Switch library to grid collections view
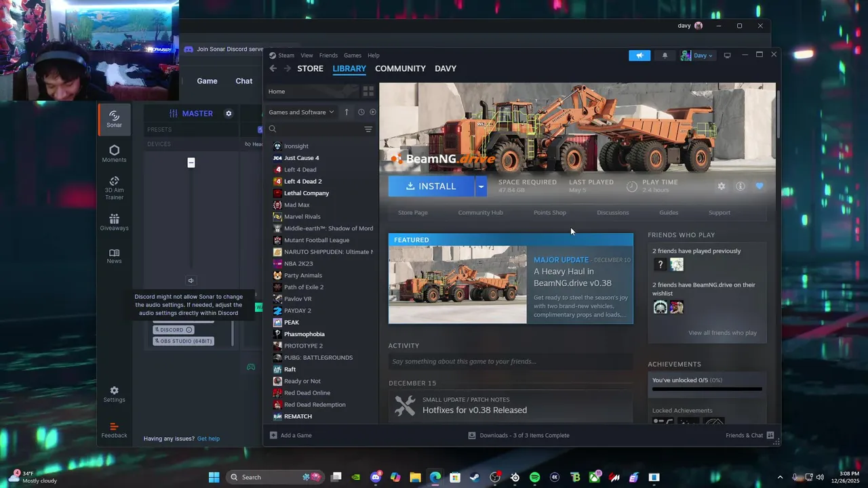The height and width of the screenshot is (488, 868). click(x=368, y=91)
